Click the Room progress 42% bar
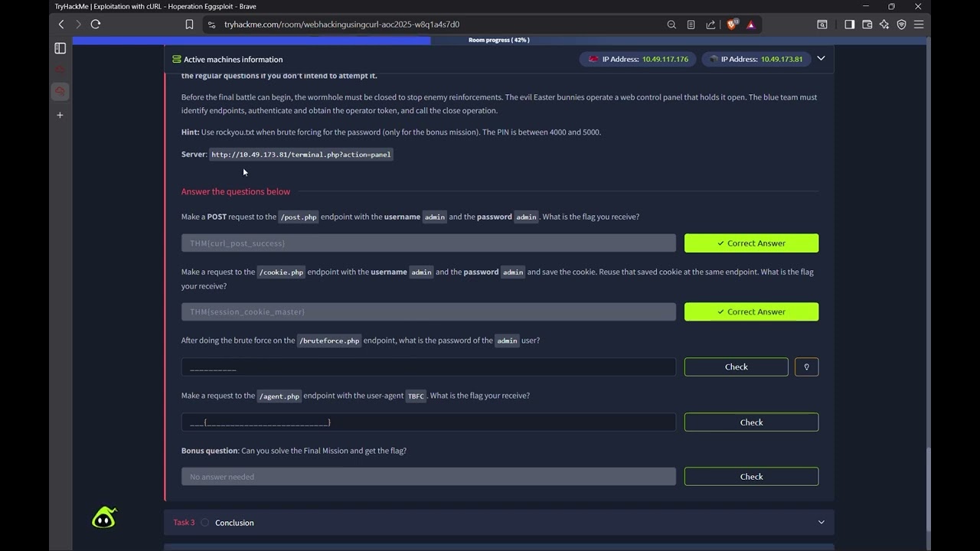The height and width of the screenshot is (551, 980). click(x=498, y=41)
